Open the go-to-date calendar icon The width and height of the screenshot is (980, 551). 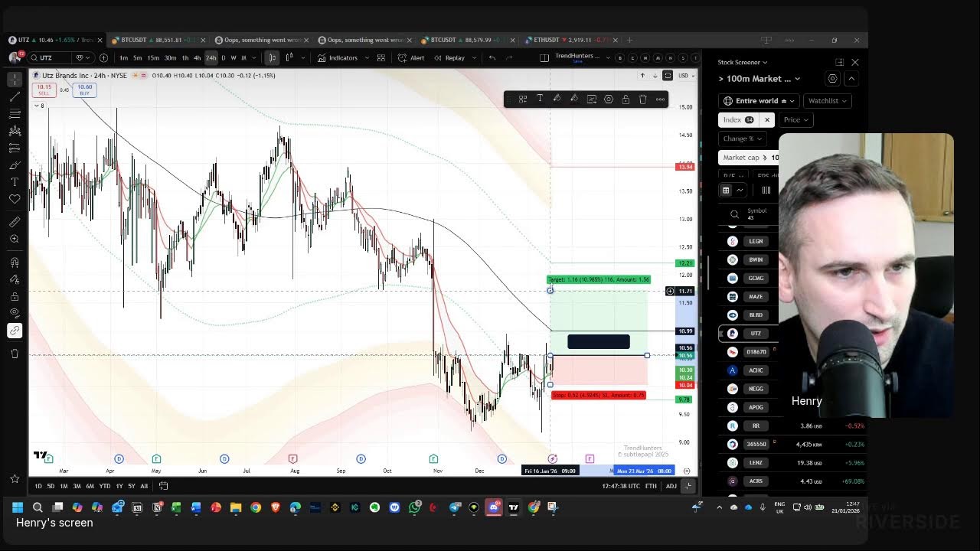point(163,486)
